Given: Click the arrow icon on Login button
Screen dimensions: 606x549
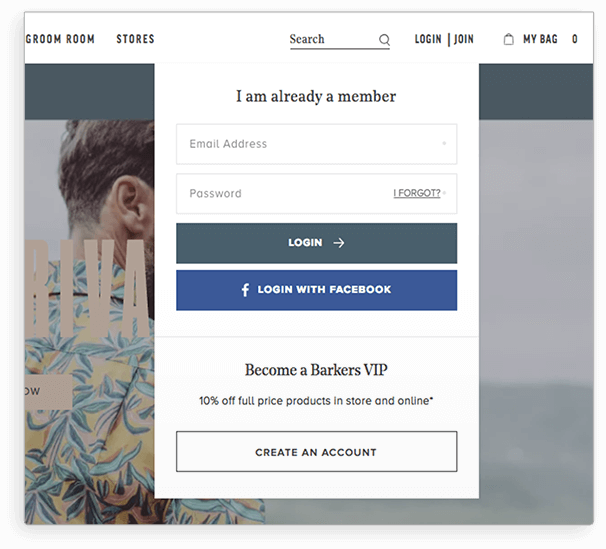Looking at the screenshot, I should (339, 243).
